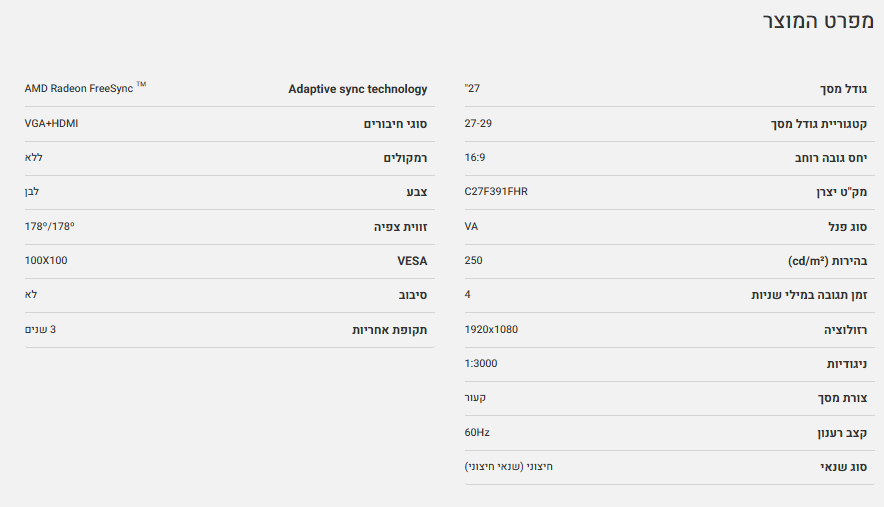Click the "תקופת אחריות" warranty label
The width and height of the screenshot is (884, 507).
pos(389,330)
